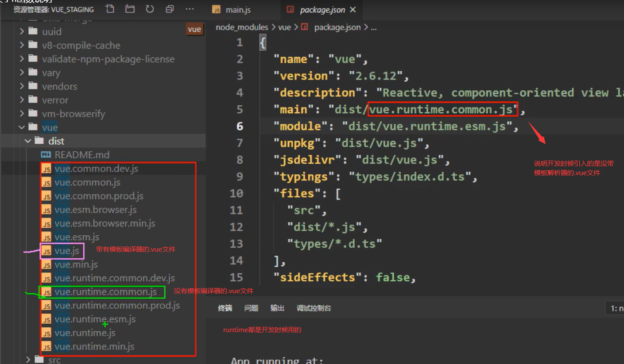Close the package.json tab

[353, 10]
